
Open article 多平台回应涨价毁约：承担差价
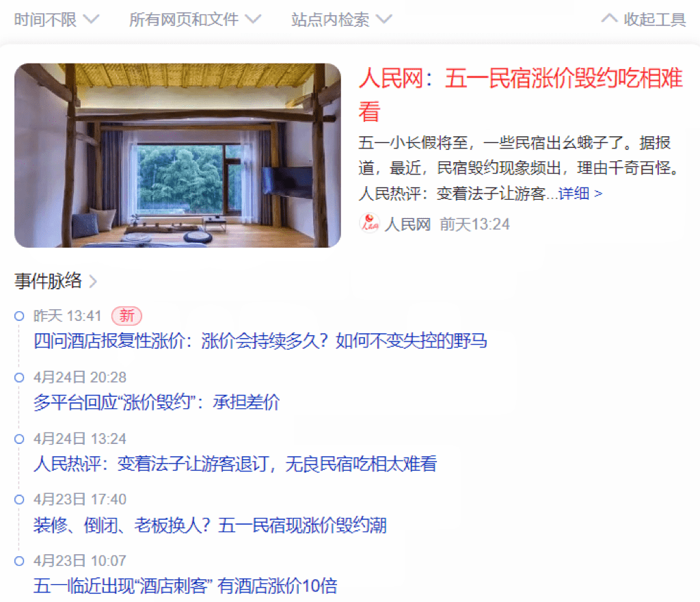point(157,402)
